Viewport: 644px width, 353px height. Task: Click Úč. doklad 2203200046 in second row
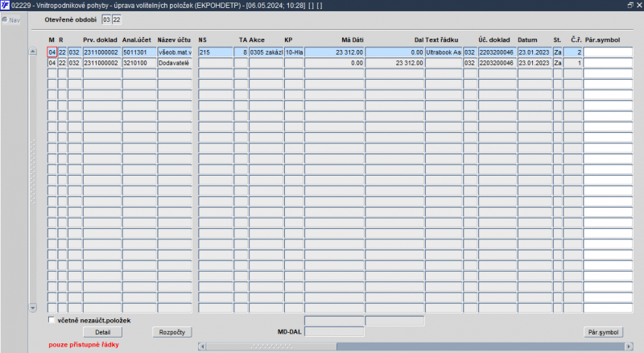pyautogui.click(x=497, y=63)
